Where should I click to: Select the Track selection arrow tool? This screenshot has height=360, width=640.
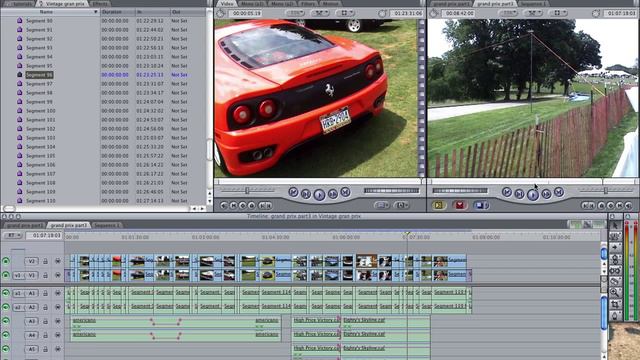pyautogui.click(x=615, y=247)
